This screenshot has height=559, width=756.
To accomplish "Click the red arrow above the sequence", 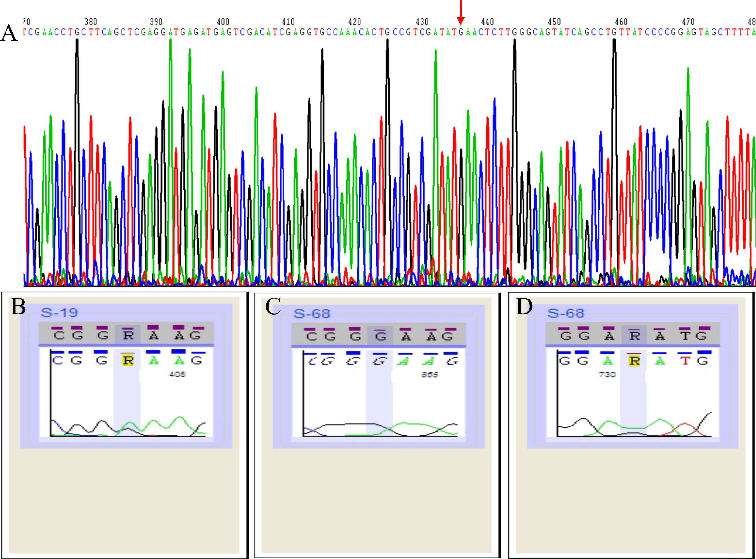I will coord(460,14).
